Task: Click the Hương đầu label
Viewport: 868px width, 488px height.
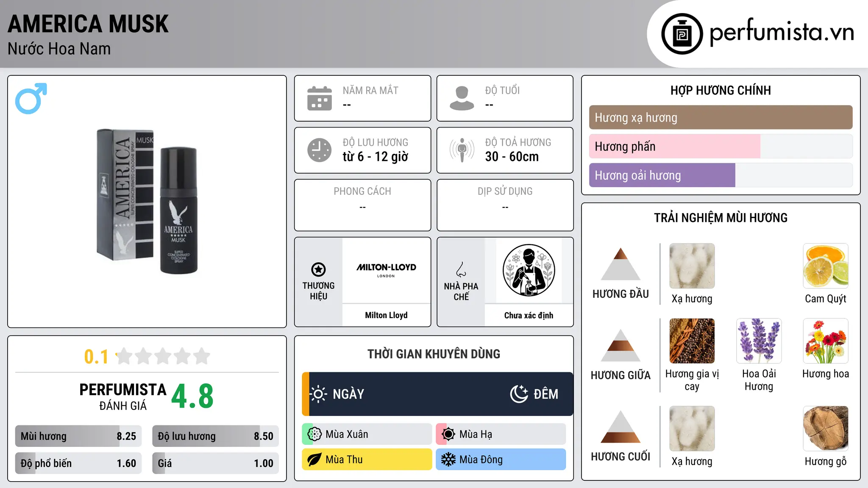Action: click(620, 294)
